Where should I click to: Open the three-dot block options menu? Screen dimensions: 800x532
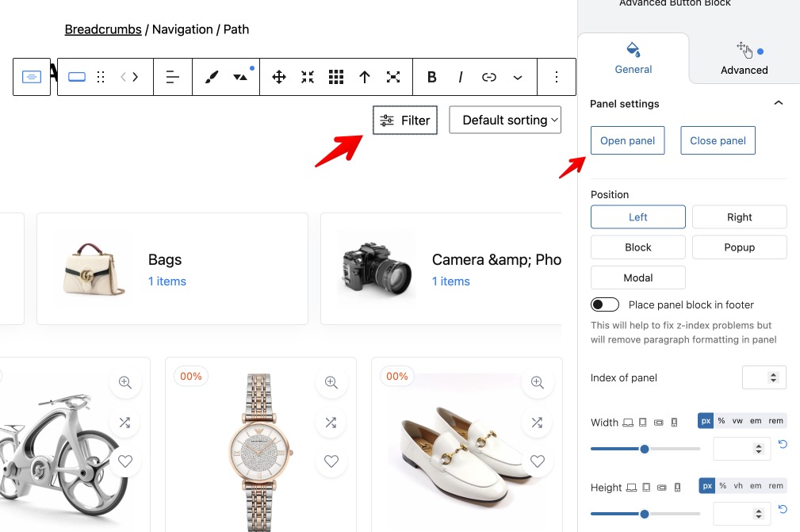(x=557, y=77)
